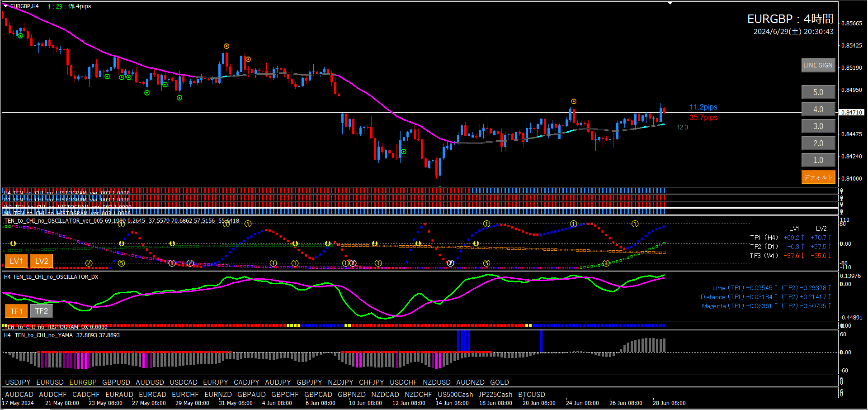868x410 pixels.
Task: Select the 2.0 scale button
Action: coord(818,143)
